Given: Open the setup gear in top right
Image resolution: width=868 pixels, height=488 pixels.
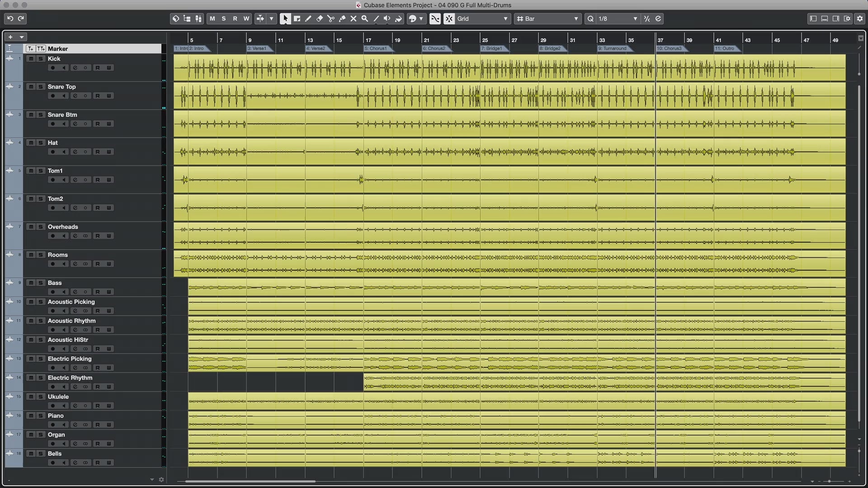Looking at the screenshot, I should click(860, 19).
